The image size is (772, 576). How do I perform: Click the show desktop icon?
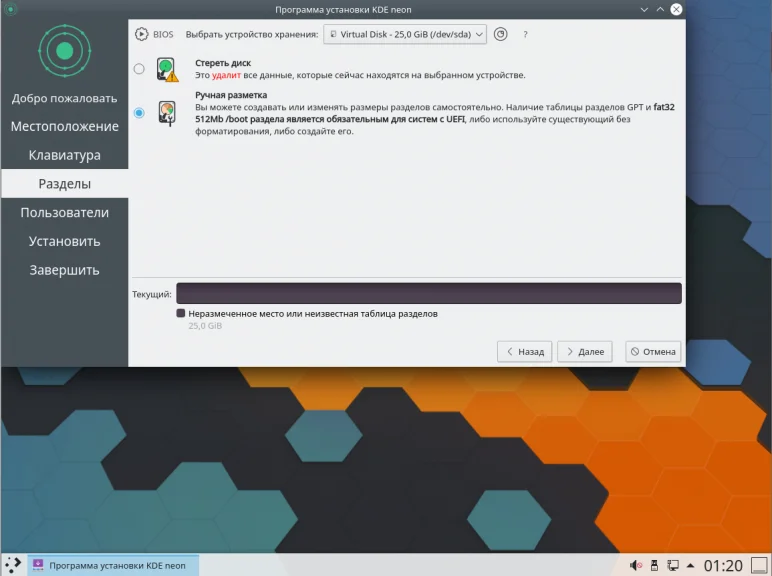tap(759, 565)
